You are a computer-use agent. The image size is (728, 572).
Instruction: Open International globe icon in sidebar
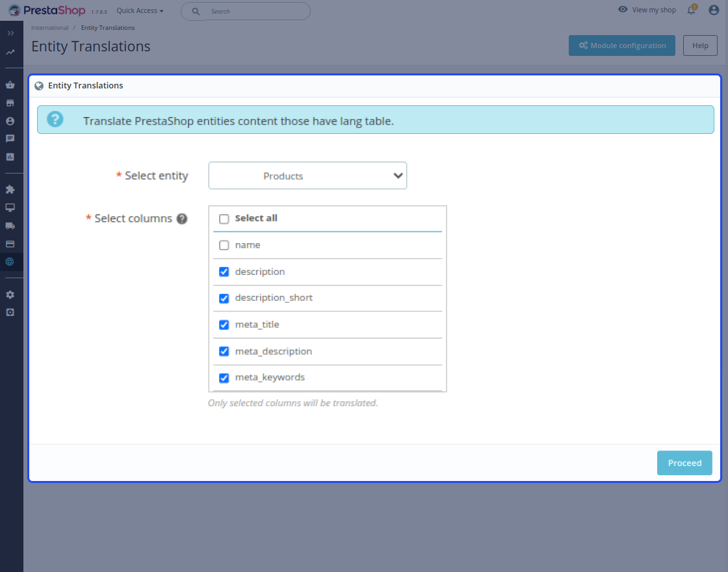click(10, 262)
